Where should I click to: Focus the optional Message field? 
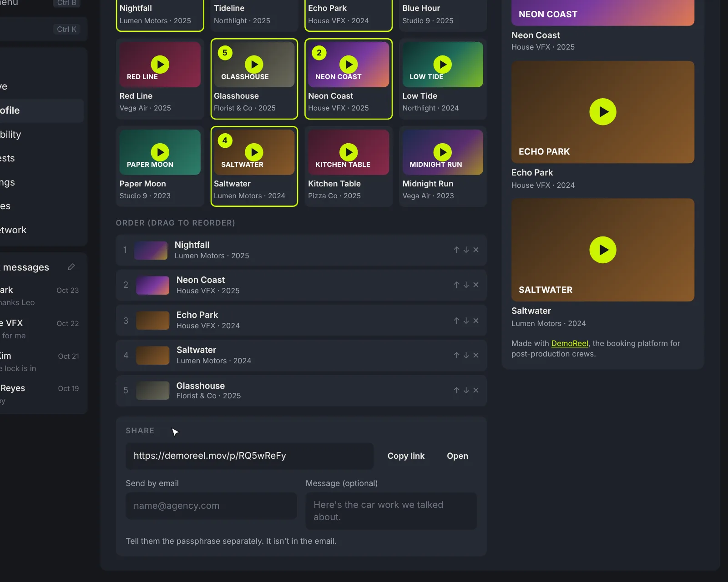[x=391, y=511]
